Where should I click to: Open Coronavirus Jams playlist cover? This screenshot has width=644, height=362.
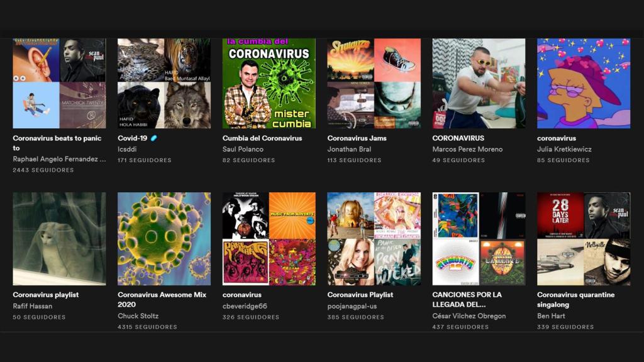pos(374,84)
